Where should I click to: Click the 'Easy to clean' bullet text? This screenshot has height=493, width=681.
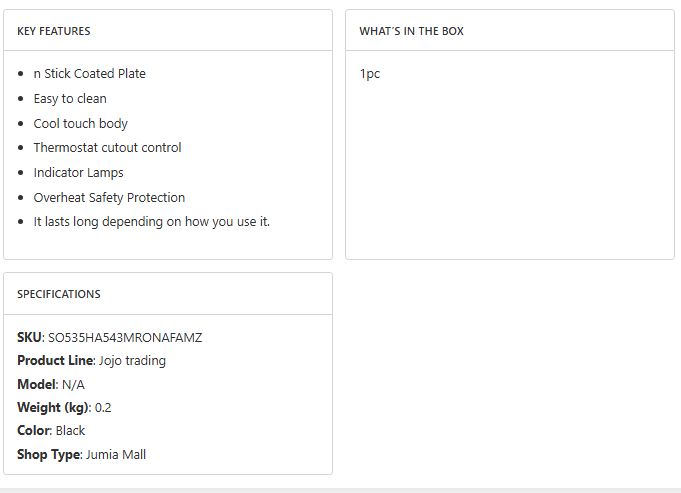tap(70, 99)
